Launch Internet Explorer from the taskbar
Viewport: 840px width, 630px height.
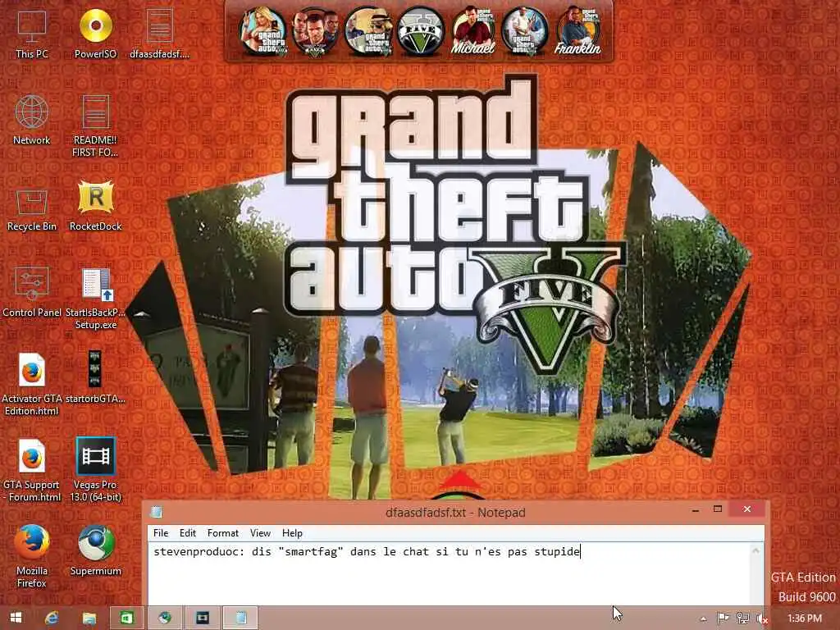(x=52, y=618)
